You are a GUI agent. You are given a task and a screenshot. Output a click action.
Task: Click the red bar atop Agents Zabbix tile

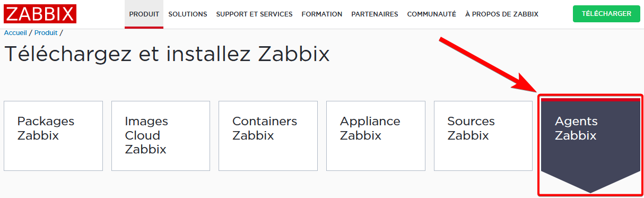[590, 99]
